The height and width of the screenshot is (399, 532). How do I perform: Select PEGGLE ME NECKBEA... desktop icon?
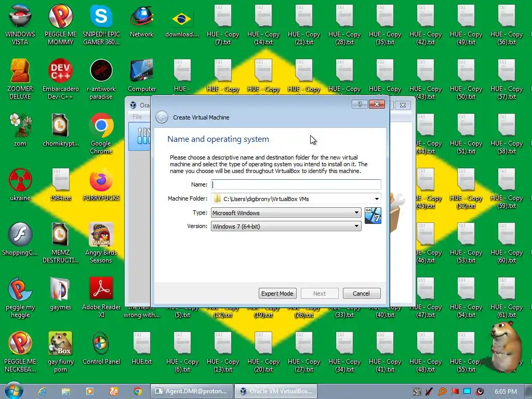20,352
